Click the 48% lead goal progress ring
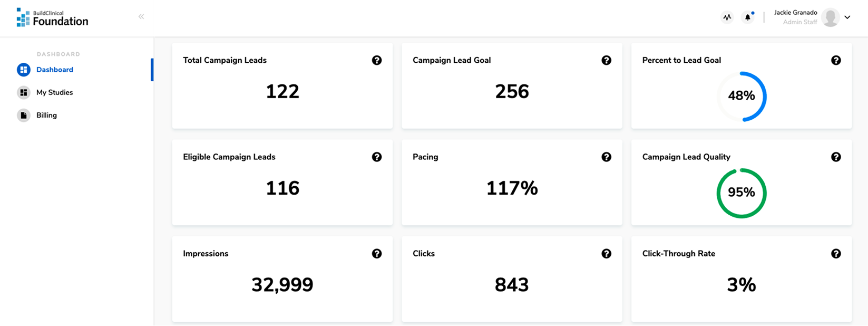 coord(742,96)
